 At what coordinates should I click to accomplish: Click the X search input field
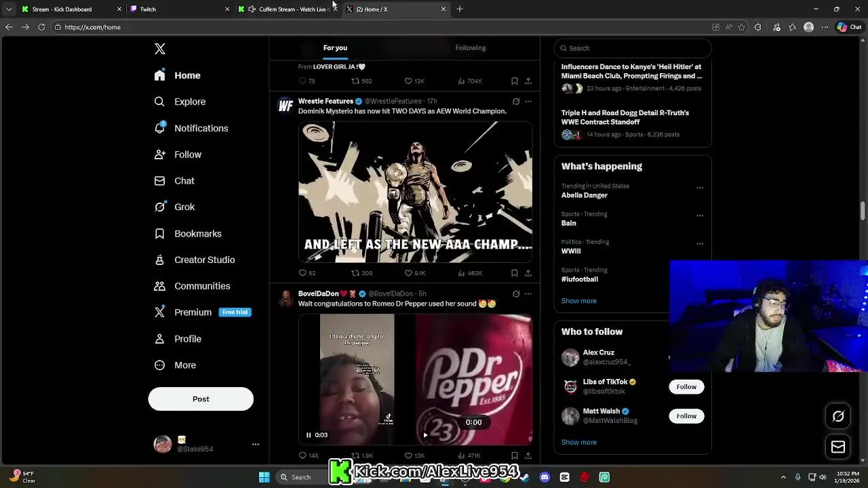point(633,48)
